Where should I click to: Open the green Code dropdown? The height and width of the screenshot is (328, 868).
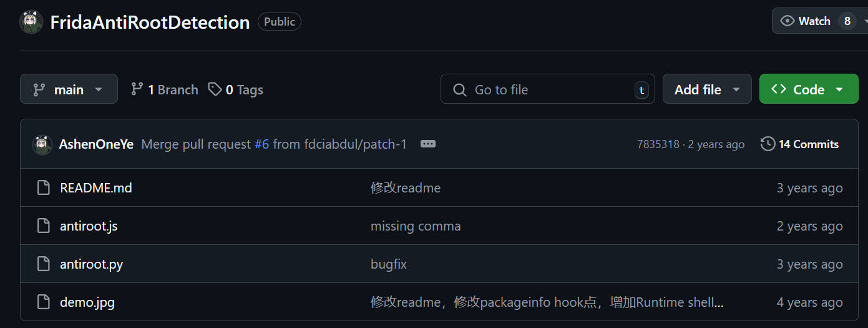[808, 89]
